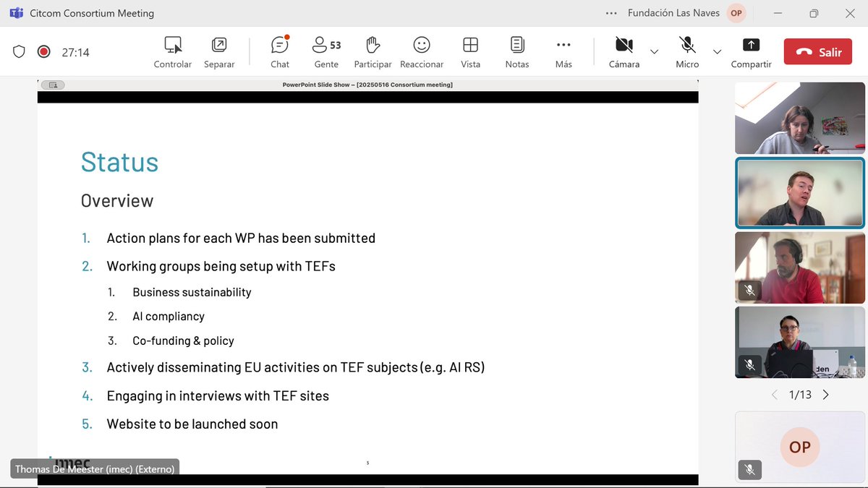The height and width of the screenshot is (488, 868).
Task: Go to previous participant page
Action: tap(775, 395)
